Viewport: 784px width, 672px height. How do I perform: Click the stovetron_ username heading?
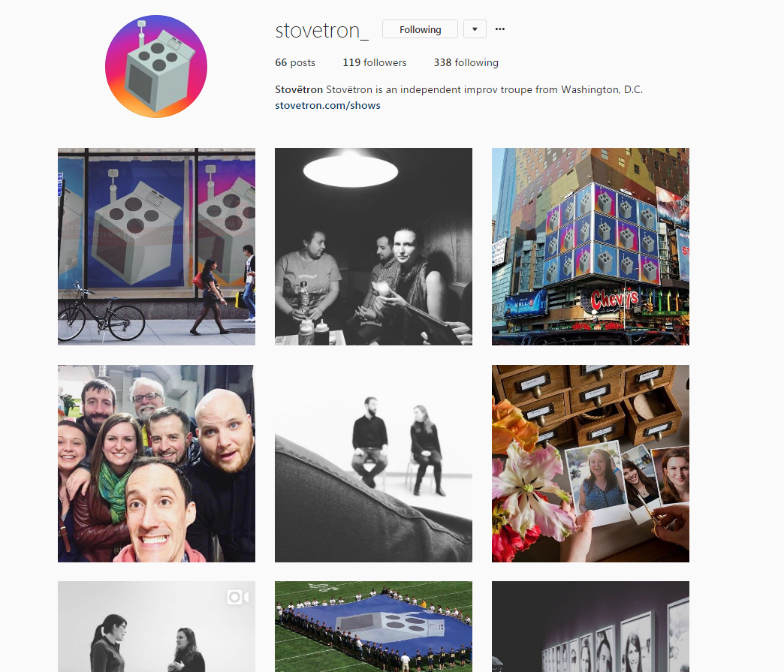(x=322, y=31)
